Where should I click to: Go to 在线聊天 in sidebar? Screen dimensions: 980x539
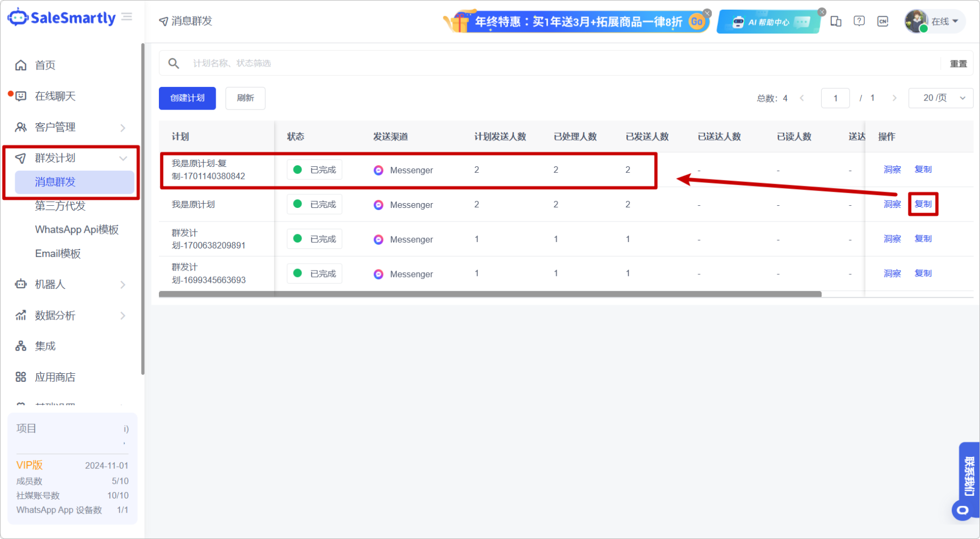(x=55, y=96)
